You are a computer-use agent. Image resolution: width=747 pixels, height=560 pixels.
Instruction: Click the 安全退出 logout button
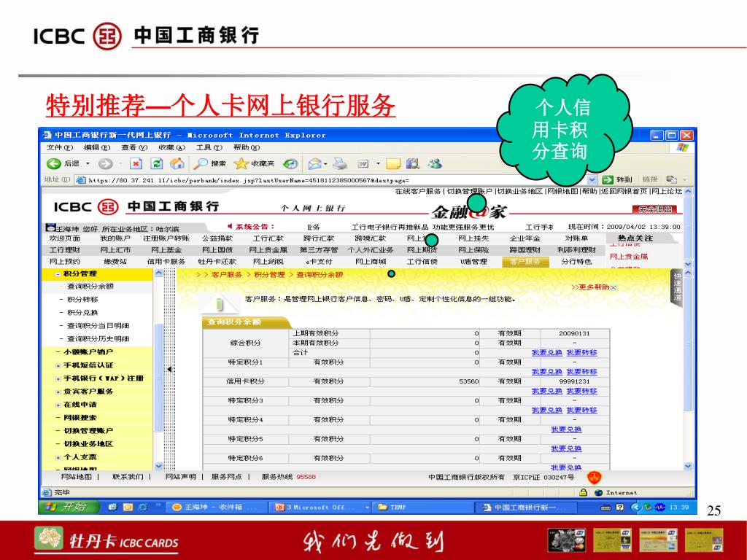pyautogui.click(x=655, y=209)
